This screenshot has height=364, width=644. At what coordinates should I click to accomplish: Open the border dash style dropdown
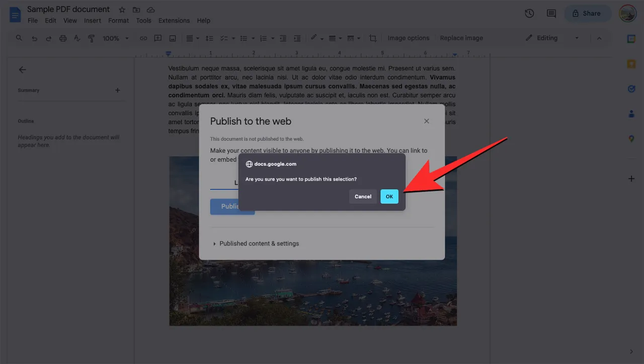354,38
